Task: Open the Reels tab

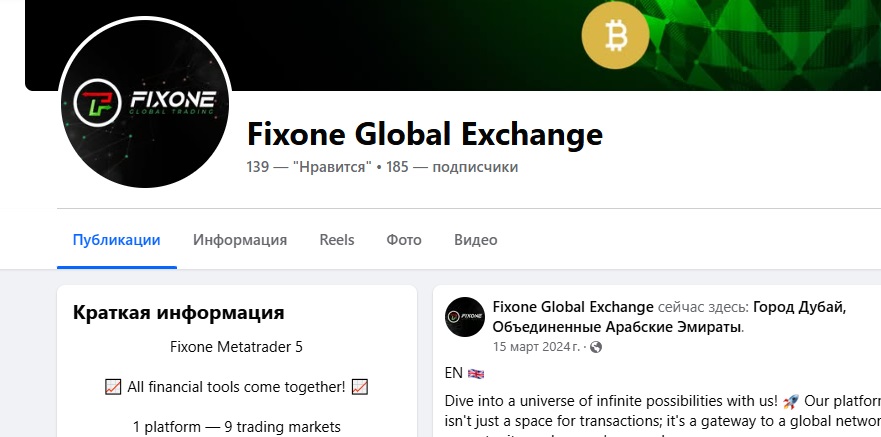Action: coord(337,240)
